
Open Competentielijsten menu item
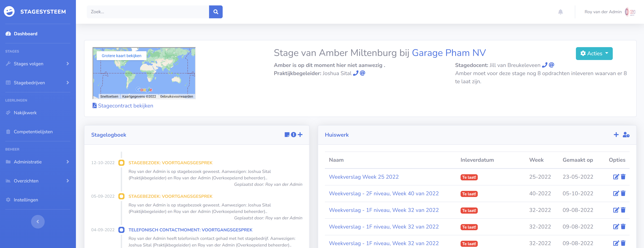point(33,132)
